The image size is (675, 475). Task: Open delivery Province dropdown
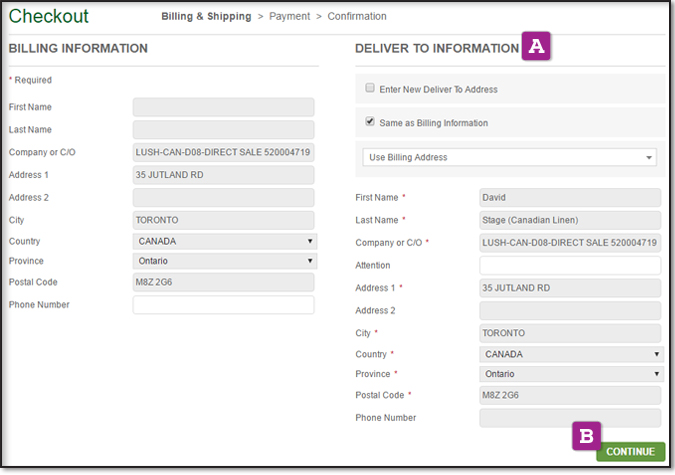click(571, 374)
